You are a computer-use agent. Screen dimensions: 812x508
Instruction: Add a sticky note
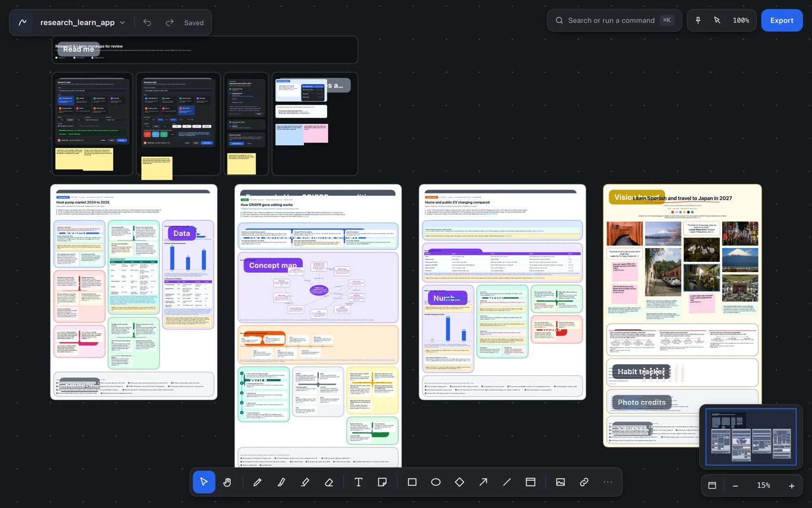(x=382, y=482)
